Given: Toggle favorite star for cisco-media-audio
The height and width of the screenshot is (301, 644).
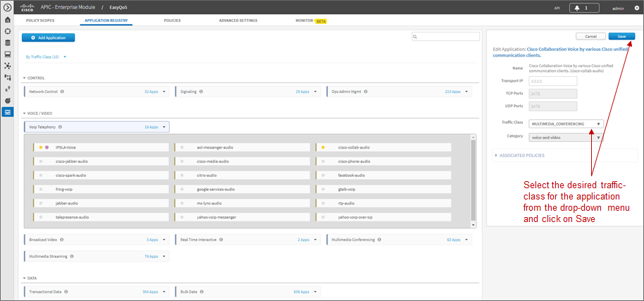Looking at the screenshot, I should point(182,161).
